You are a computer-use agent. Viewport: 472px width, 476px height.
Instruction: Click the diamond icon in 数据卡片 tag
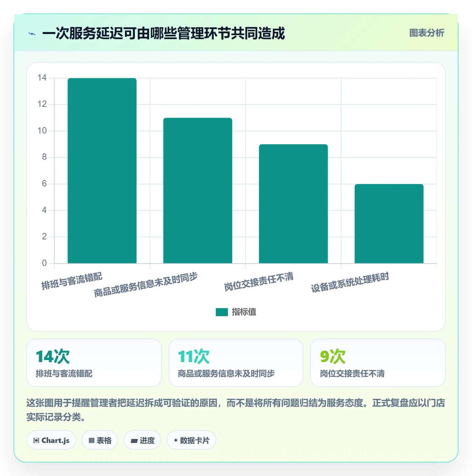[x=176, y=440]
